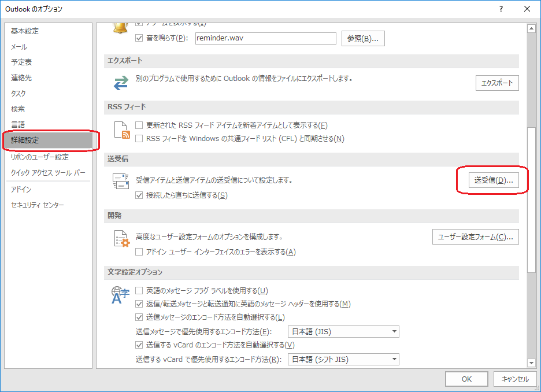The height and width of the screenshot is (392, 541).
Task: Enable RSS フィードを CFL と同期させる checkbox
Action: [x=139, y=139]
